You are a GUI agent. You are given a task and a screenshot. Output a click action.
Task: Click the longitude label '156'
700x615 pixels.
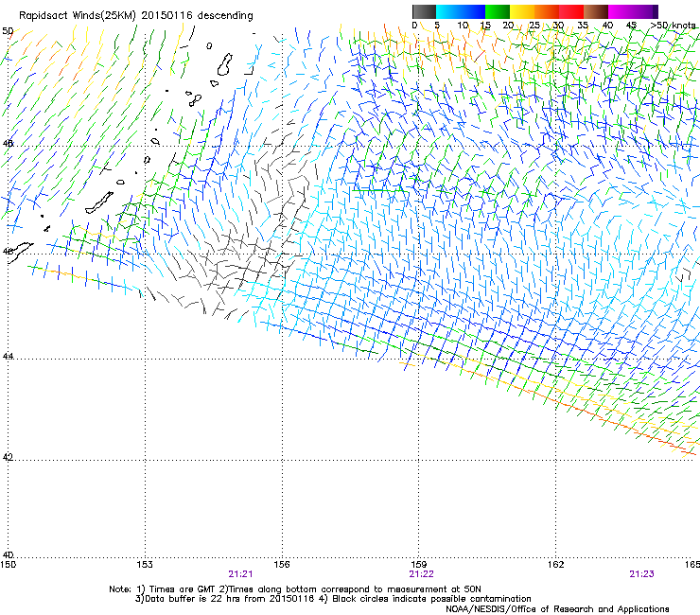click(282, 565)
